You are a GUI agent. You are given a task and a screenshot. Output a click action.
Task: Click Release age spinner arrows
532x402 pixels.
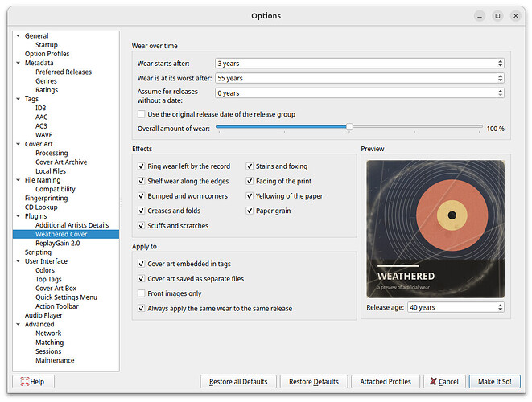(x=500, y=307)
